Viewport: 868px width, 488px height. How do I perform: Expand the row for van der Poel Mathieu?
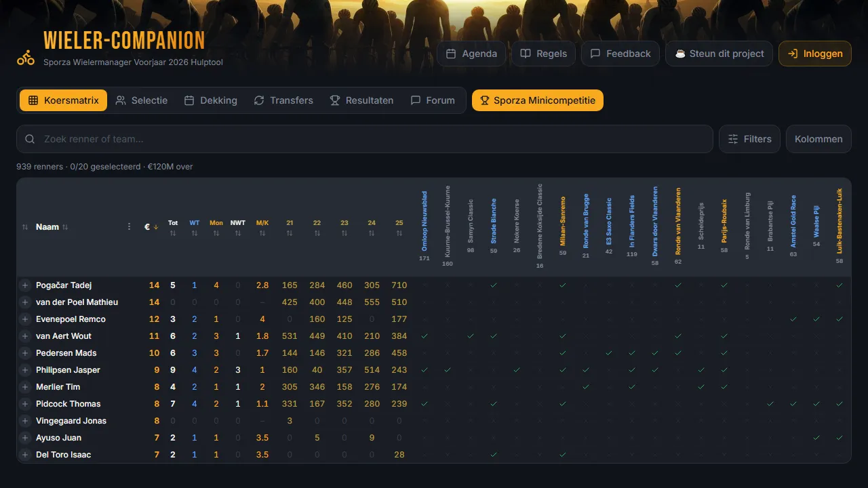[x=24, y=302]
